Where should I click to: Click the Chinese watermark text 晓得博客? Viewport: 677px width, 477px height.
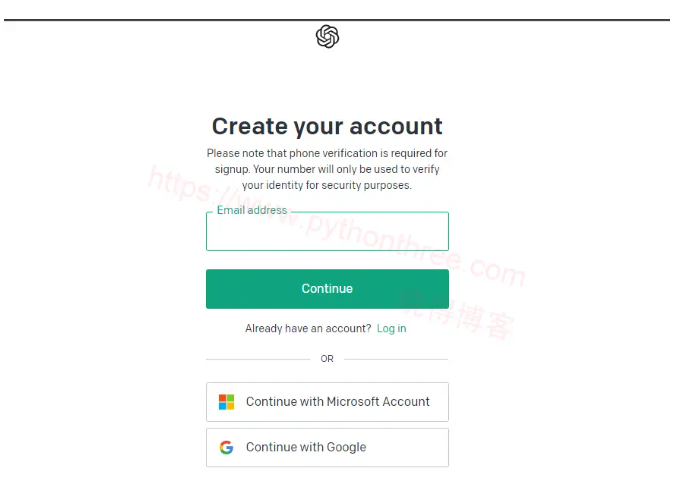coord(455,312)
